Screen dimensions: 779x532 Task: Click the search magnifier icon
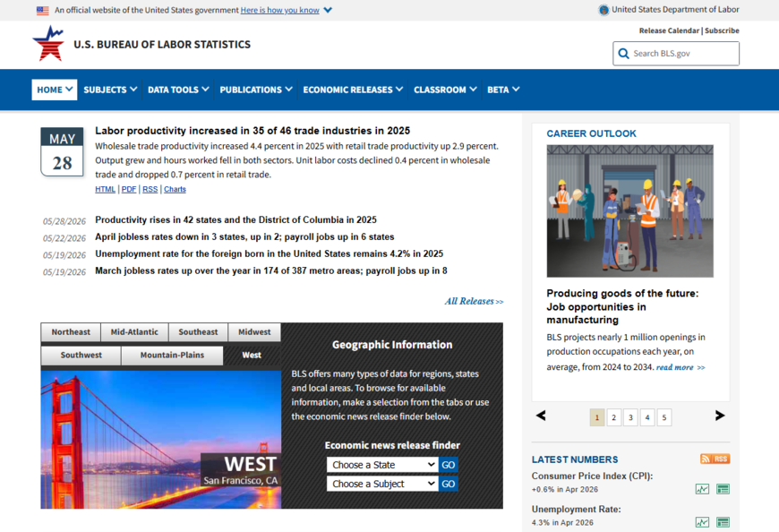tap(623, 53)
